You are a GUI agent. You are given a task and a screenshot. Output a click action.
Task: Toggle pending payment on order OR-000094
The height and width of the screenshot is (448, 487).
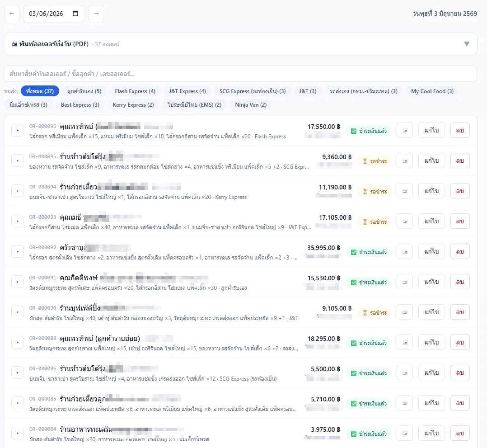tap(374, 192)
